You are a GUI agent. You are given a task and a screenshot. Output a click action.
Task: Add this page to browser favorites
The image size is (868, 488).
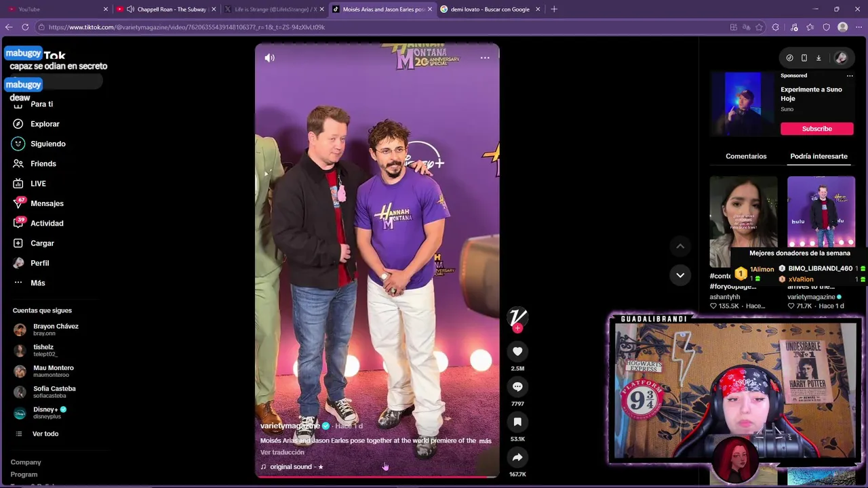759,27
